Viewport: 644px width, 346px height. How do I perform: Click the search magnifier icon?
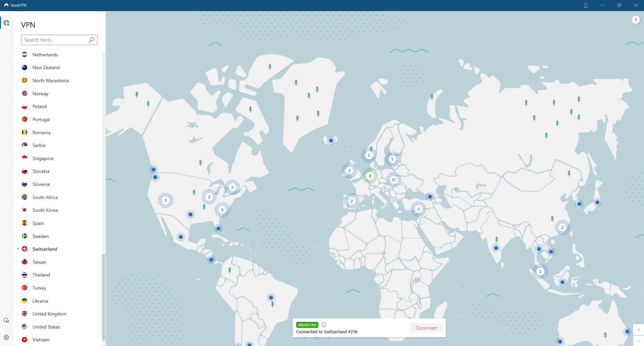pos(92,40)
